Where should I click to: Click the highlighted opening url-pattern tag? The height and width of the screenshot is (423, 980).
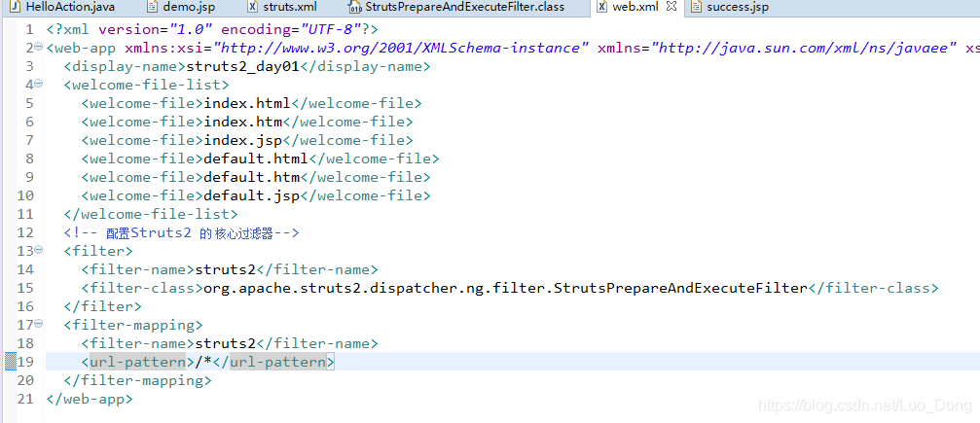(137, 362)
